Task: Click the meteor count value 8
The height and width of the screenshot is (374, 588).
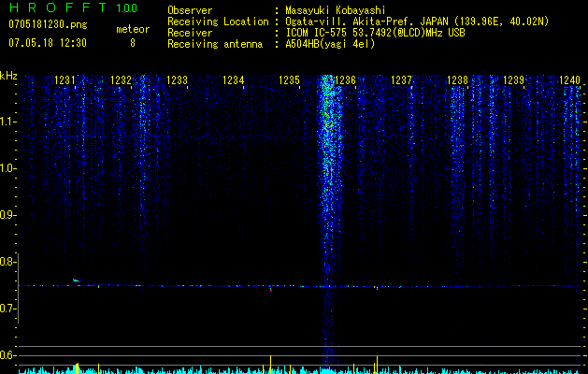Action: (133, 43)
